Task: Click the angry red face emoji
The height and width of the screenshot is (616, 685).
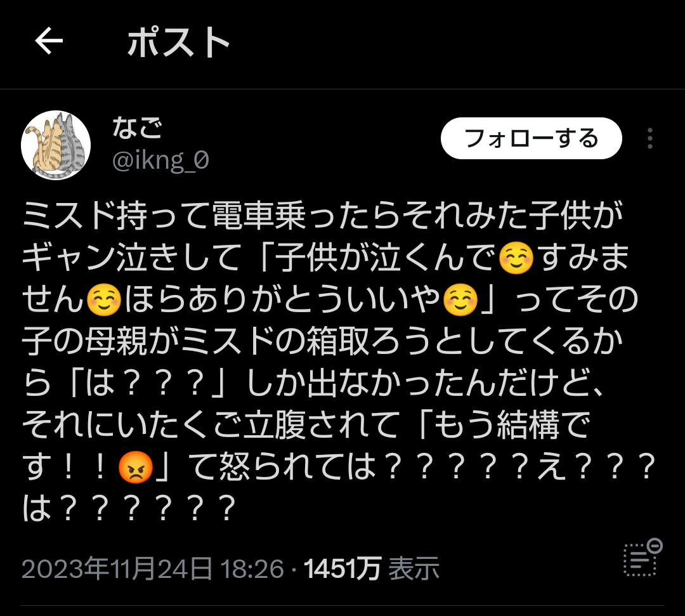Action: (x=136, y=468)
